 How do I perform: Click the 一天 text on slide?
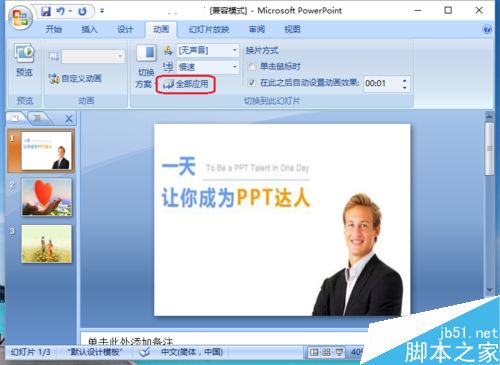[179, 166]
